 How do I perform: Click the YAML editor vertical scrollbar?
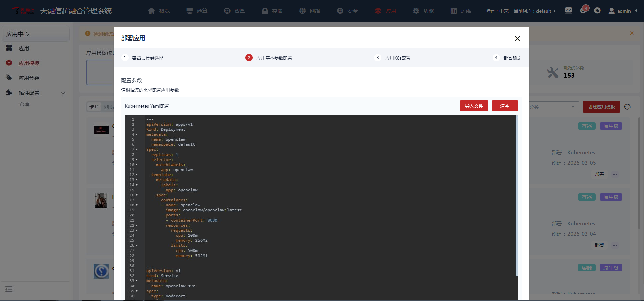point(517,195)
